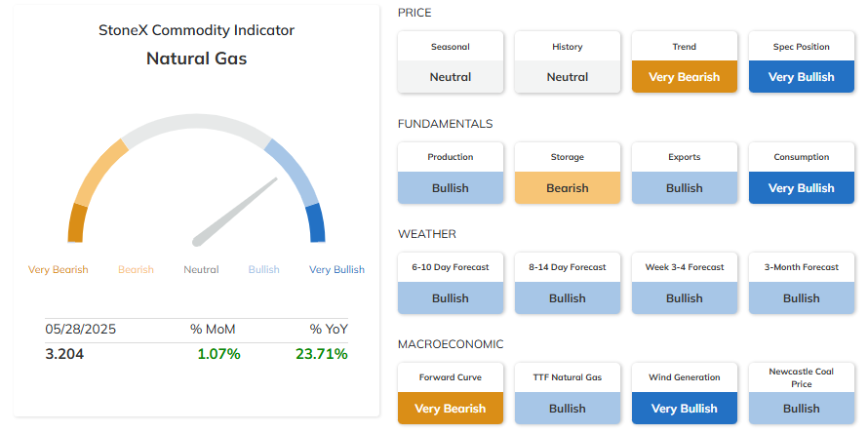The height and width of the screenshot is (433, 868).
Task: Select the History Neutral card
Action: [568, 62]
